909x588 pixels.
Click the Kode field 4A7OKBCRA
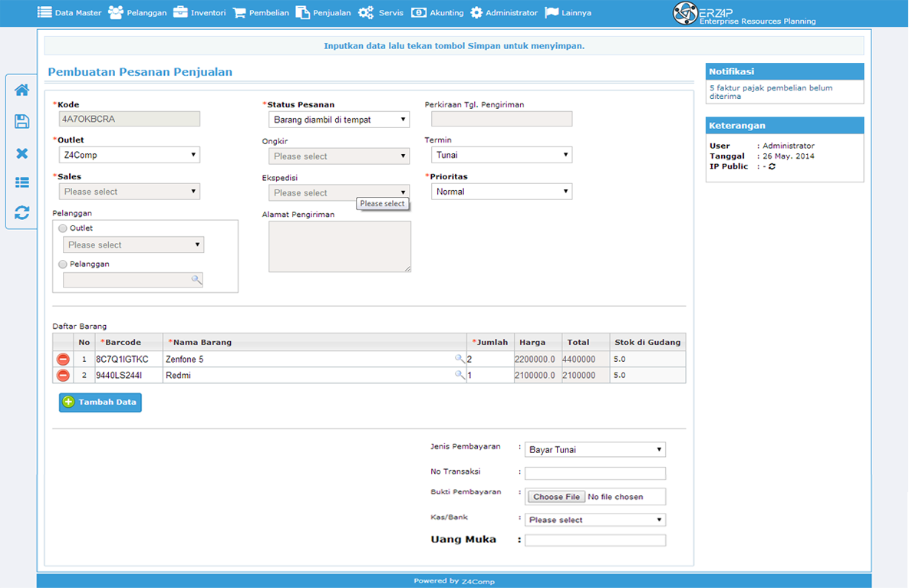tap(130, 119)
